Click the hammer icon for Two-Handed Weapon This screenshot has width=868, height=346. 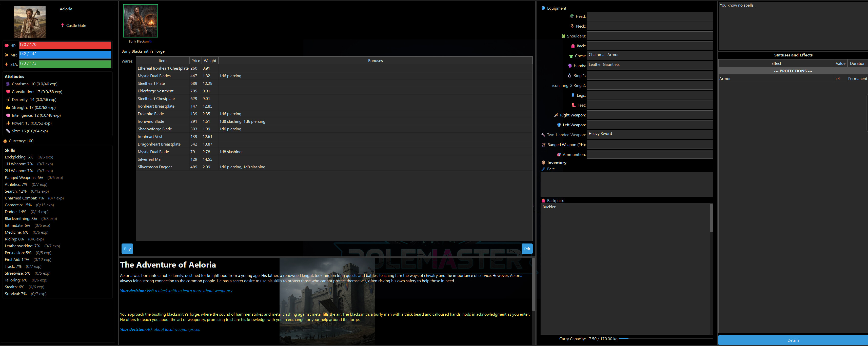point(543,134)
